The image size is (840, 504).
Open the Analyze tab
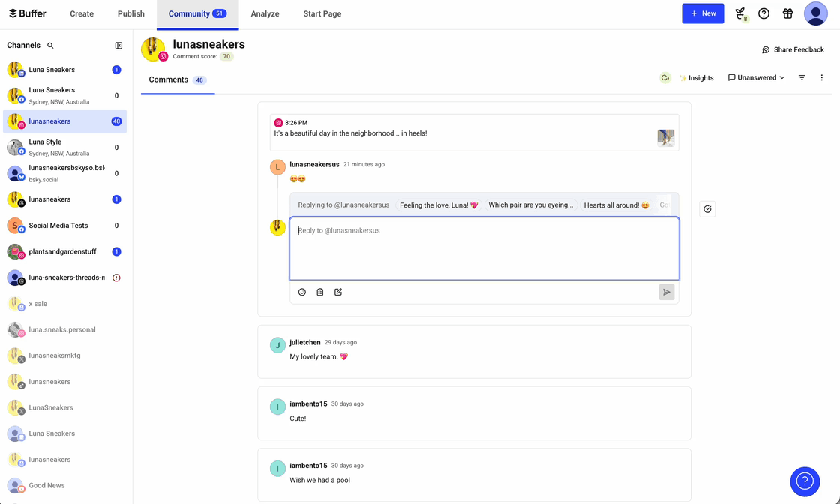265,14
